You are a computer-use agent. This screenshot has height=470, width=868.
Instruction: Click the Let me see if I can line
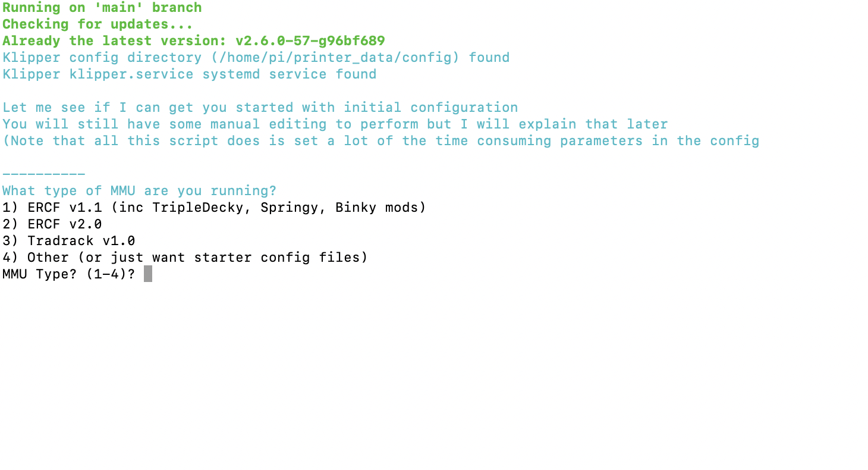tap(260, 108)
